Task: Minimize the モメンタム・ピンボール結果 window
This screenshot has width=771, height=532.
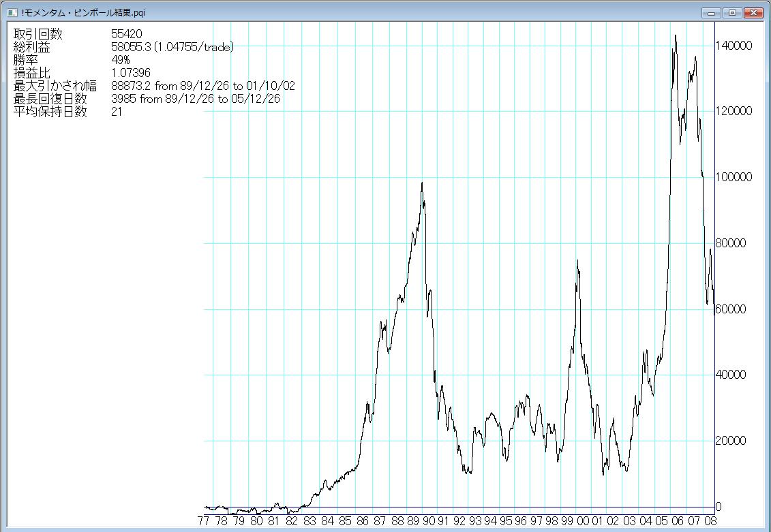Action: [711, 12]
